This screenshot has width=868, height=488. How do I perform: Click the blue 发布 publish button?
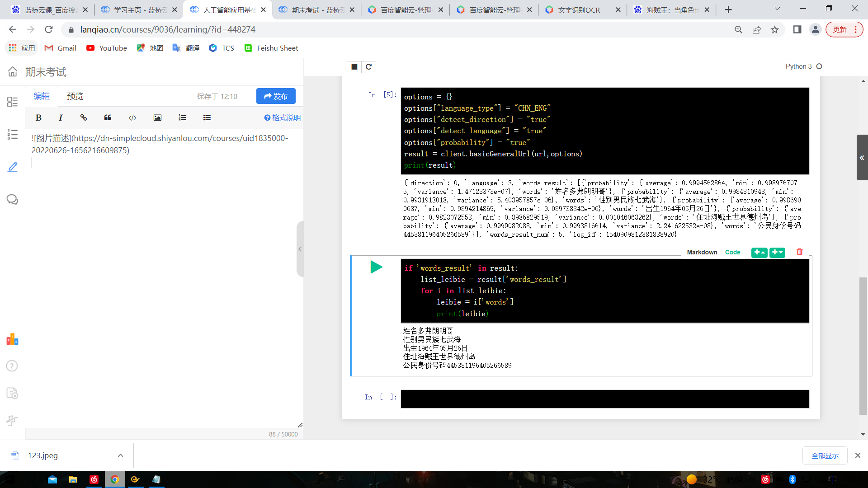(276, 96)
